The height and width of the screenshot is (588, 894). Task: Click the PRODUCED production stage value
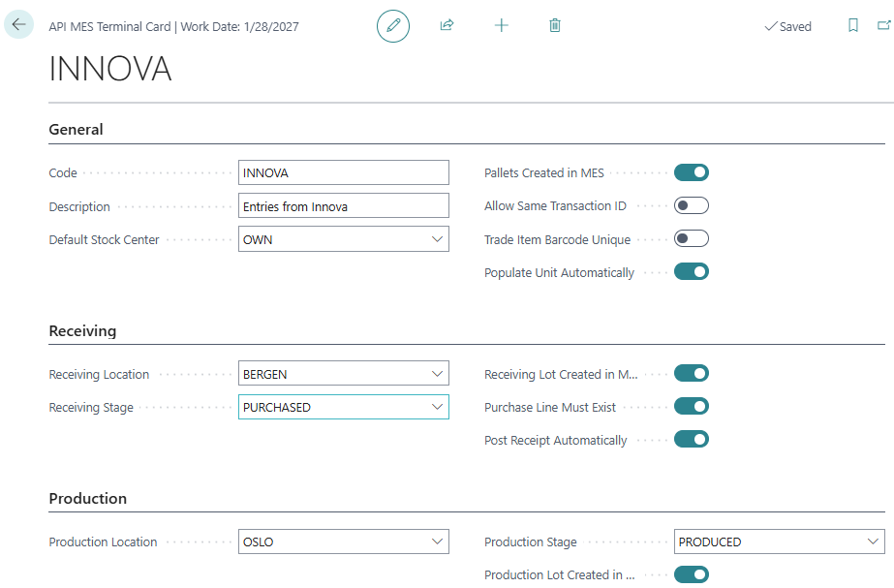coord(710,542)
